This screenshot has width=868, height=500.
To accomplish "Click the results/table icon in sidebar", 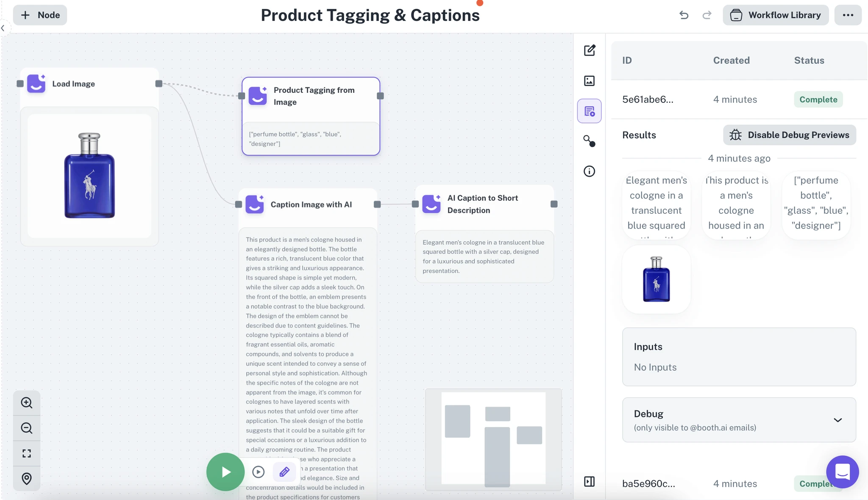I will coord(590,110).
